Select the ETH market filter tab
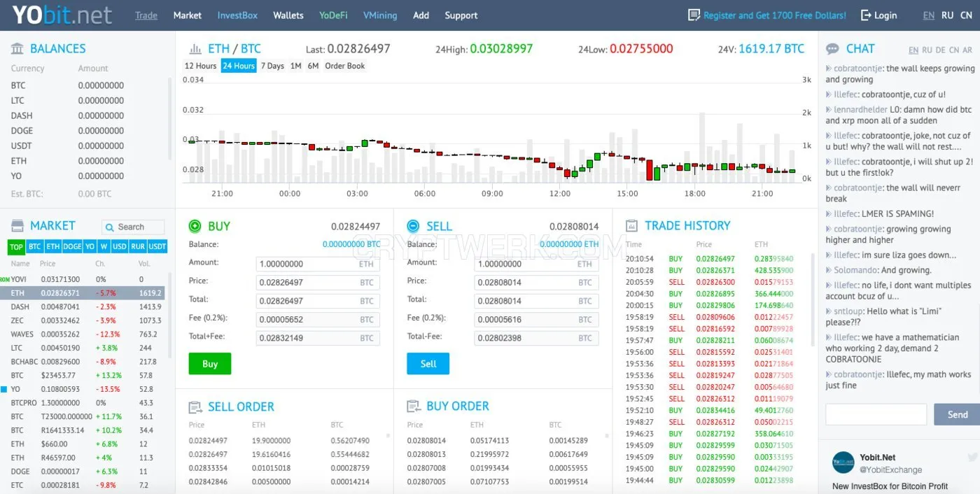Viewport: 980px width, 494px height. coord(53,247)
